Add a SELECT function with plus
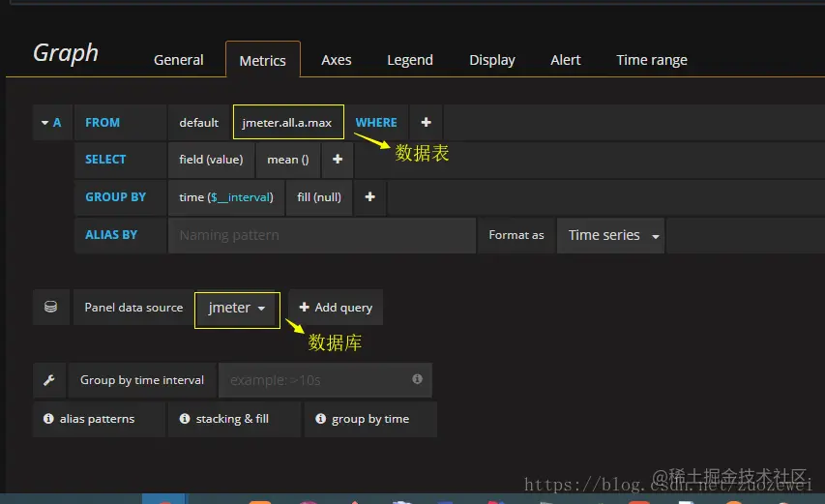825x504 pixels. [x=338, y=160]
